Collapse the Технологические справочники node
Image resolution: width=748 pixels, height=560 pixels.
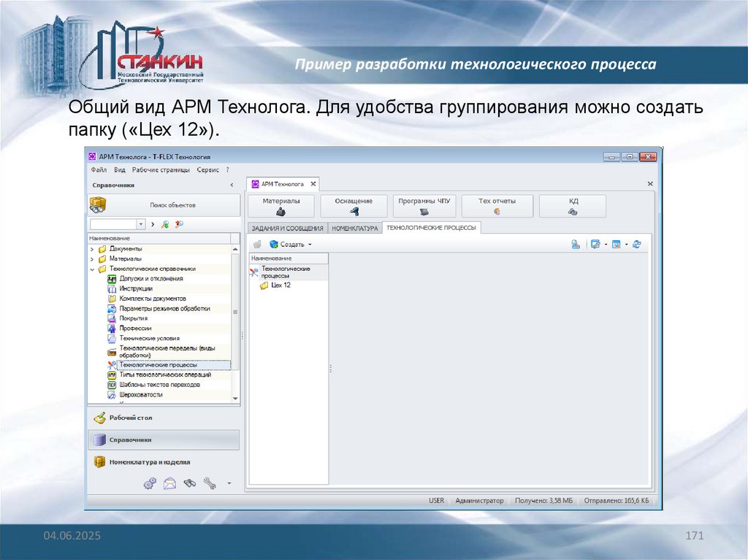pos(92,269)
